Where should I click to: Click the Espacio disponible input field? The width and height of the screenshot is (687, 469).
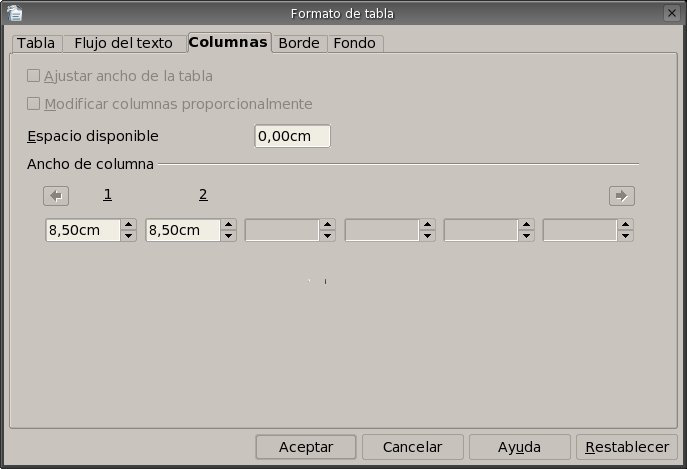pyautogui.click(x=291, y=136)
